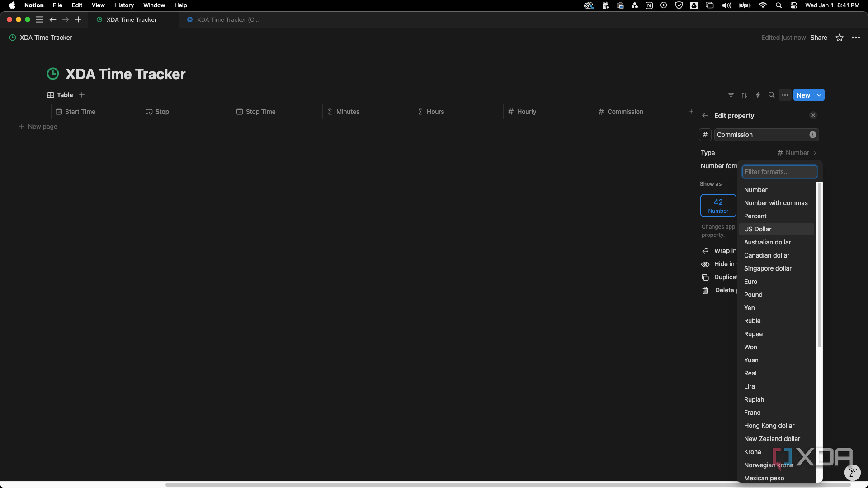Change the Commission property icon

[705, 135]
